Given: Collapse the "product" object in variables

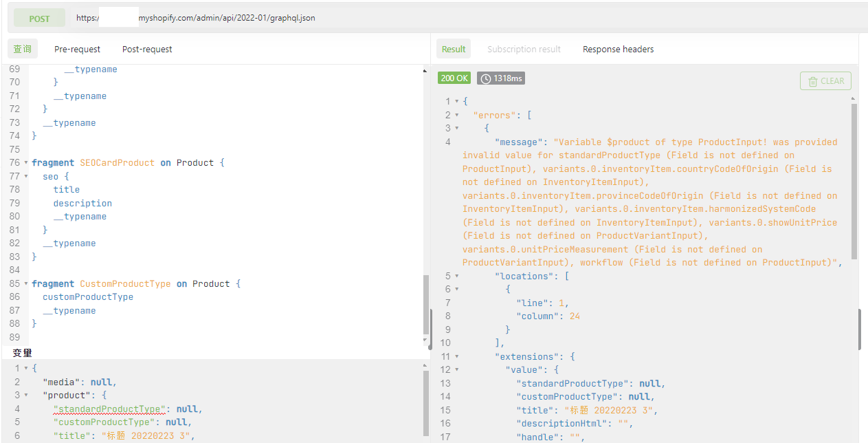Looking at the screenshot, I should click(x=26, y=396).
